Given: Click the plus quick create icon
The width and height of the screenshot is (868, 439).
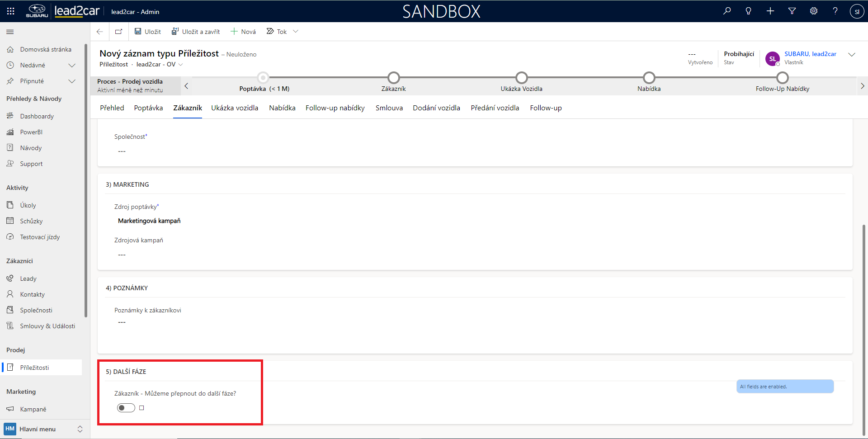Looking at the screenshot, I should (x=770, y=11).
